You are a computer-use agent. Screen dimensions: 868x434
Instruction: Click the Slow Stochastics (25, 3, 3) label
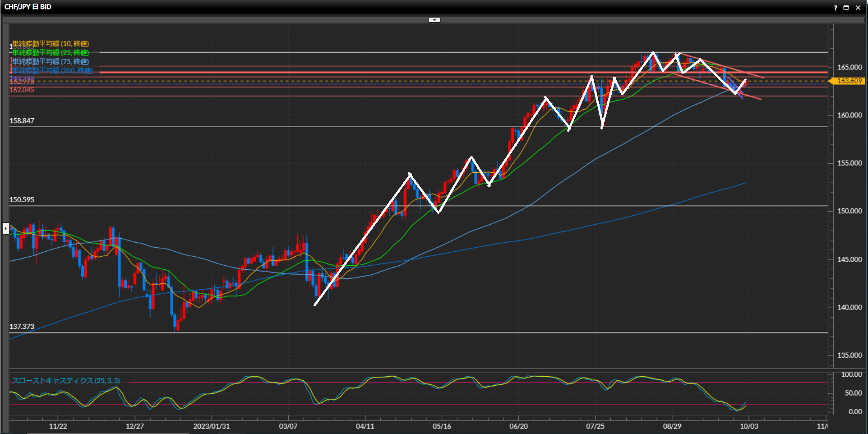click(66, 381)
